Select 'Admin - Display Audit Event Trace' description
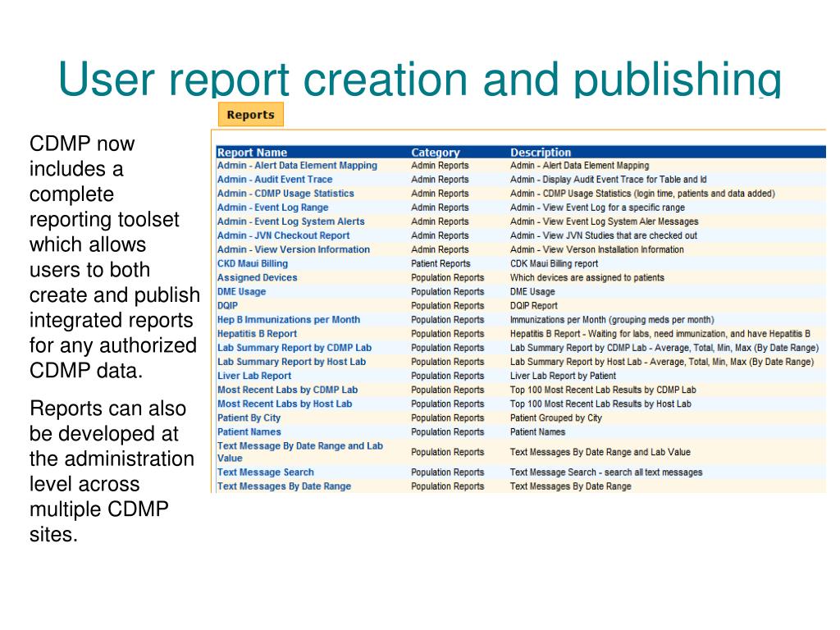Image resolution: width=840 pixels, height=630 pixels. (x=608, y=180)
